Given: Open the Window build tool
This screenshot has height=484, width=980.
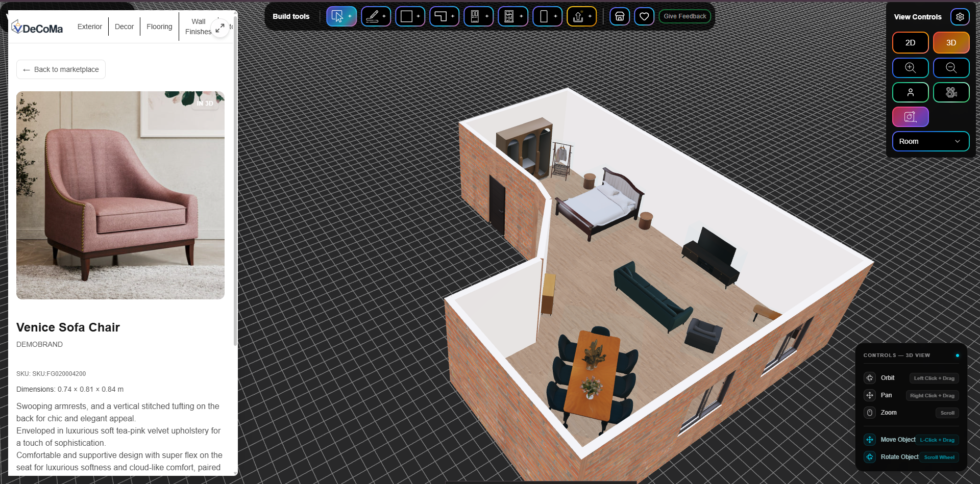Looking at the screenshot, I should [x=512, y=16].
